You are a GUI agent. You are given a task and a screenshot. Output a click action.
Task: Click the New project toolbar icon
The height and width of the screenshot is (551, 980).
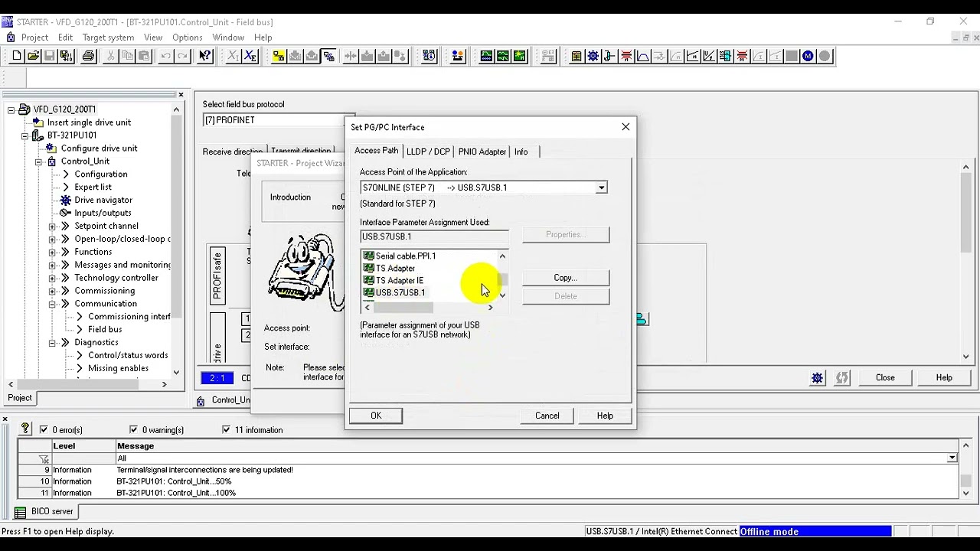(x=17, y=56)
